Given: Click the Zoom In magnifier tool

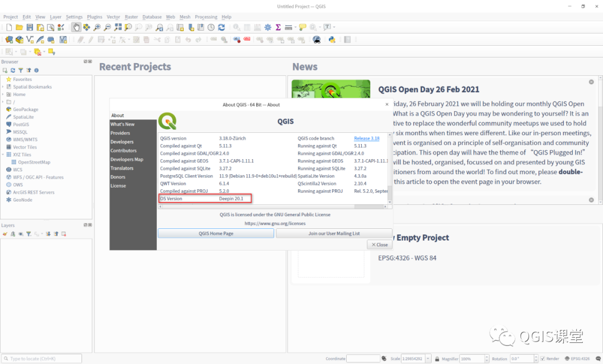Looking at the screenshot, I should click(x=97, y=27).
